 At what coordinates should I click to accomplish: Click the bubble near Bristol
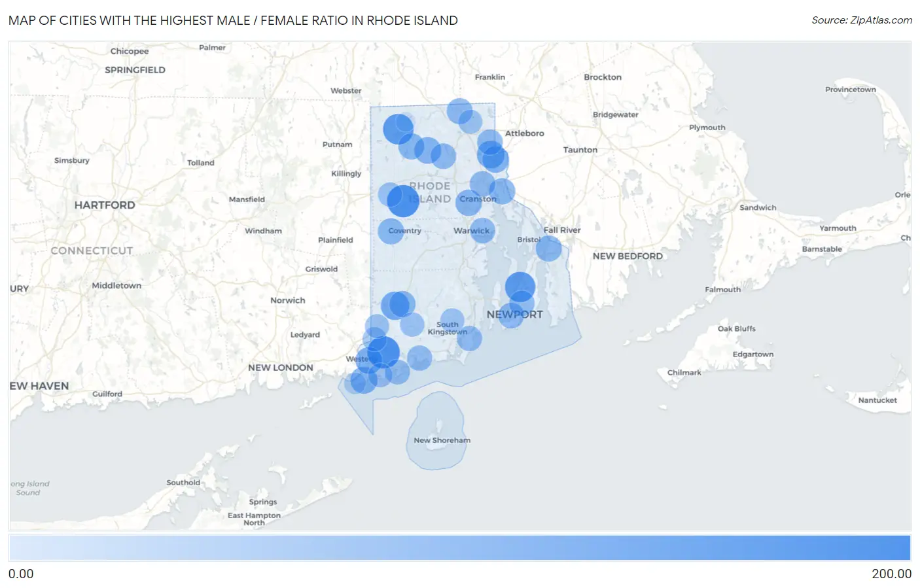coord(548,248)
